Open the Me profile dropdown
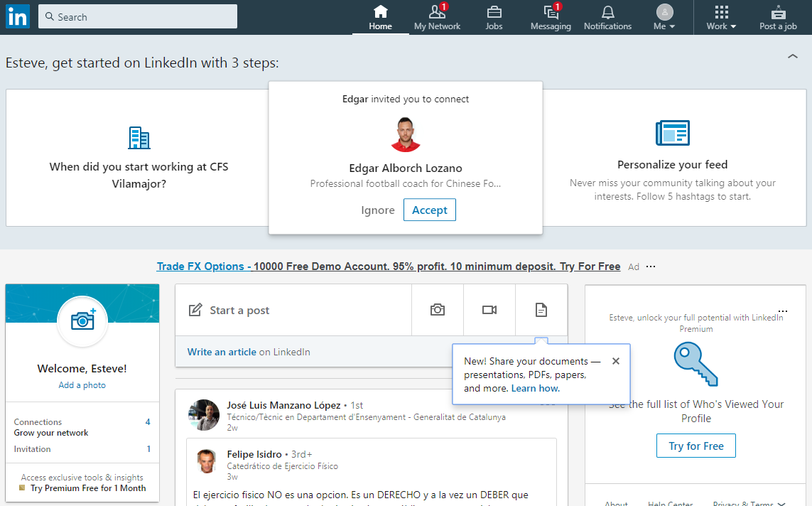The width and height of the screenshot is (812, 506). point(664,17)
